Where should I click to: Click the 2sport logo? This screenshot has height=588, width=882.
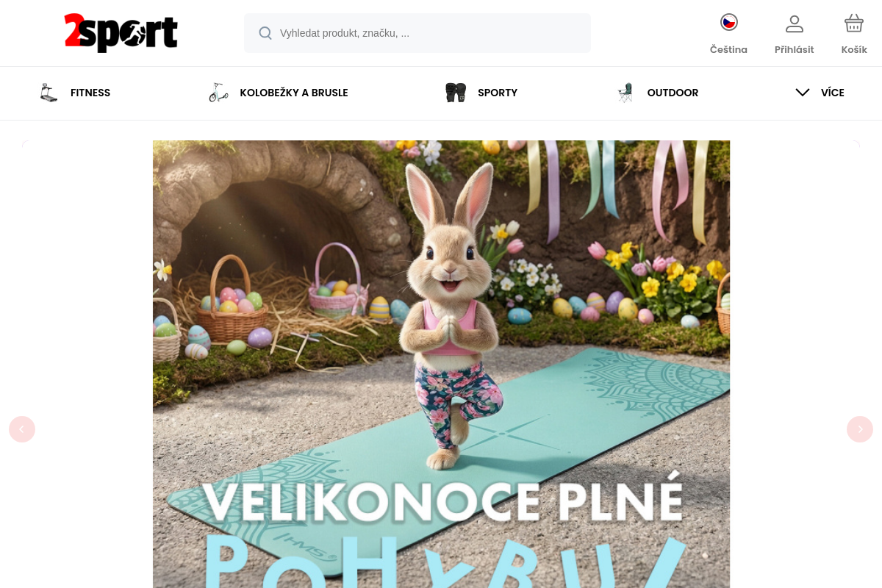pos(121,33)
